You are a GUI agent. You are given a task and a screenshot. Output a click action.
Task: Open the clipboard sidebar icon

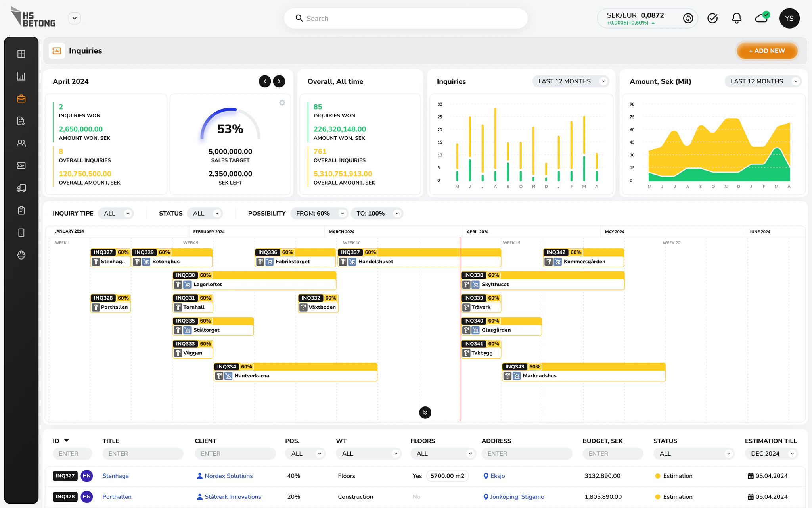pyautogui.click(x=21, y=210)
